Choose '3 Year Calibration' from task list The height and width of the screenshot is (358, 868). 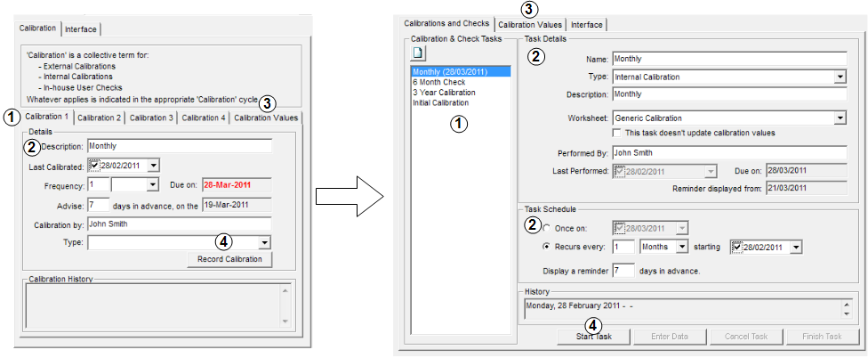pyautogui.click(x=444, y=93)
